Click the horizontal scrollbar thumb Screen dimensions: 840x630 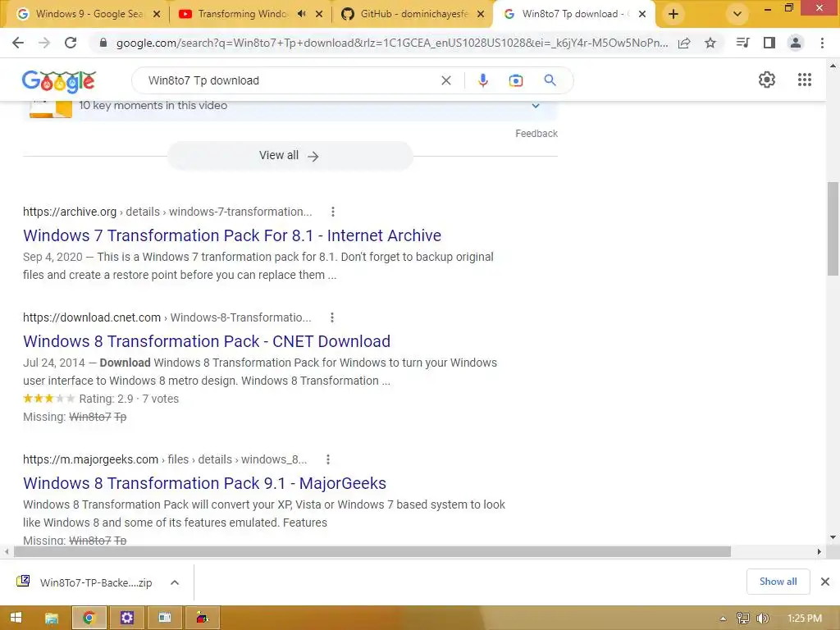[x=372, y=551]
